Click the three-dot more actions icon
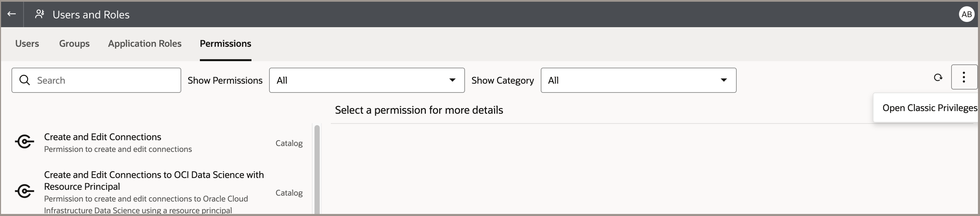Image resolution: width=980 pixels, height=216 pixels. pyautogui.click(x=964, y=77)
